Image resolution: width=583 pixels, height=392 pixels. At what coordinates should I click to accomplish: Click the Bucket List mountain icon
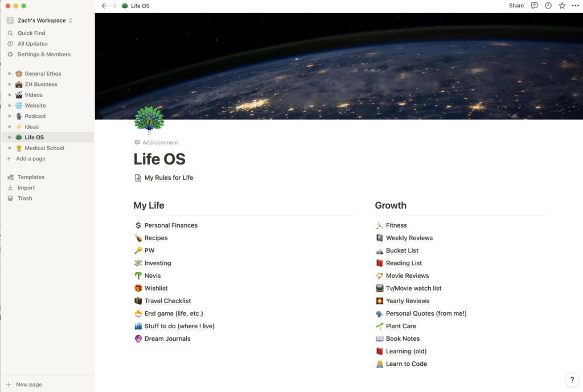[379, 250]
